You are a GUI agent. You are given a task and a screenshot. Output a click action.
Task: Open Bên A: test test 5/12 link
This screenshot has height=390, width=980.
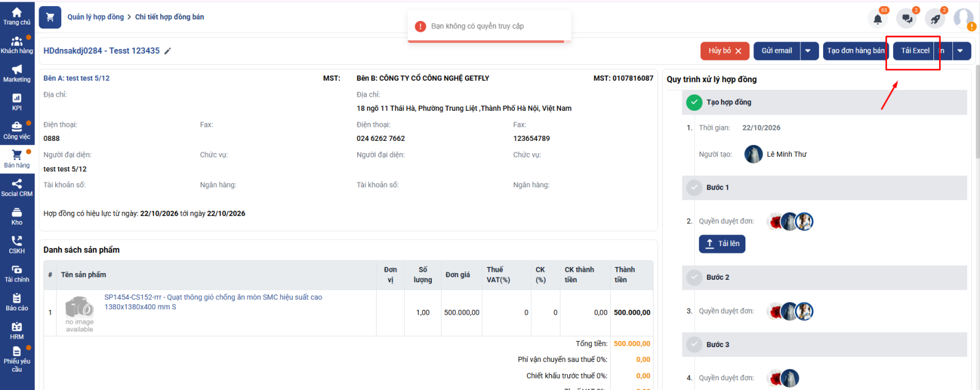click(x=77, y=78)
